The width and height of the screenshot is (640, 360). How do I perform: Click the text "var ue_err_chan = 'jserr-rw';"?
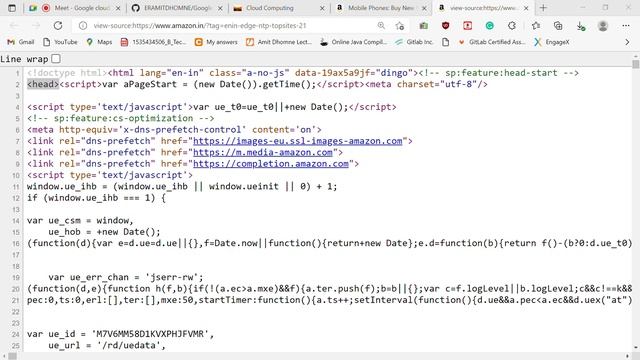tap(126, 277)
